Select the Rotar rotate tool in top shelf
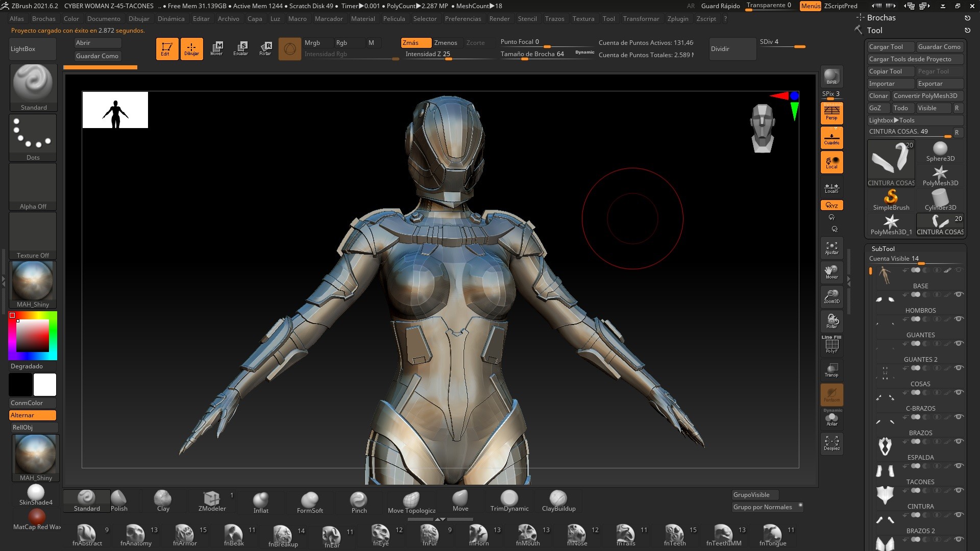This screenshot has width=980, height=551. tap(265, 49)
